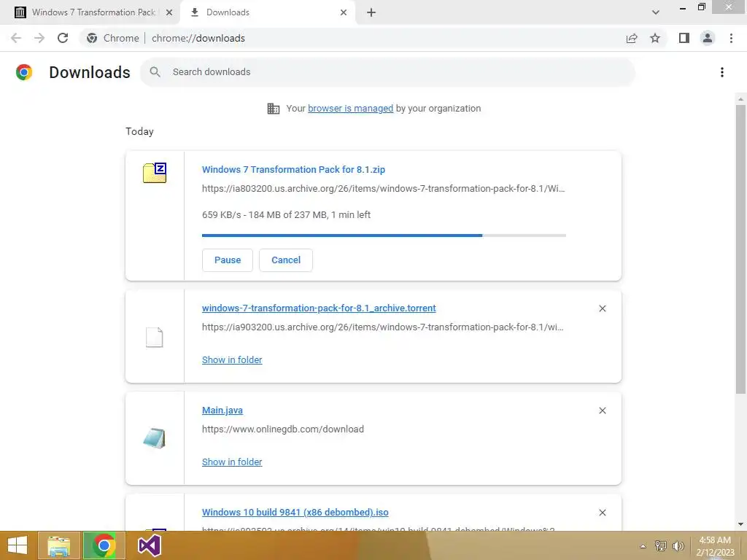Open the volume speaker tray icon
Viewport: 747px width, 560px height.
[678, 545]
